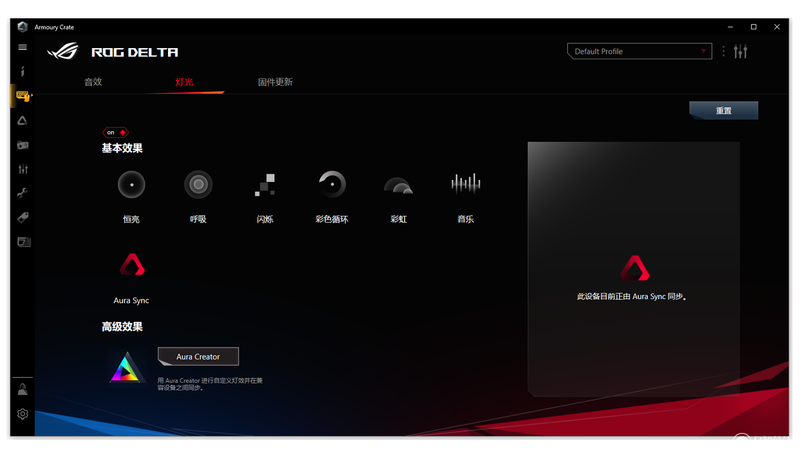Select the 彩色循环 color cycle effect

(332, 185)
